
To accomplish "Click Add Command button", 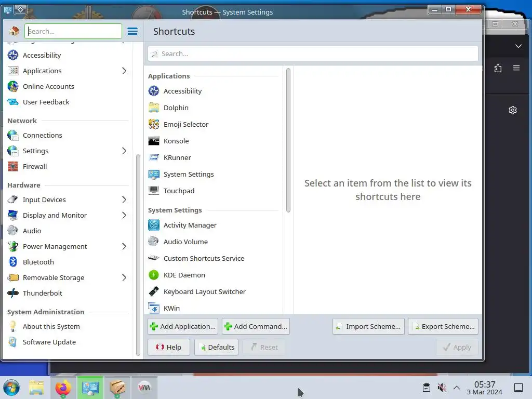I will click(x=256, y=326).
